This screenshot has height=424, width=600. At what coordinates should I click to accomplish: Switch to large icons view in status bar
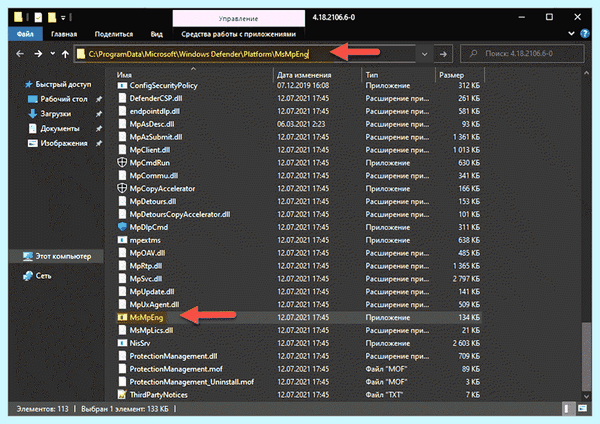point(582,409)
